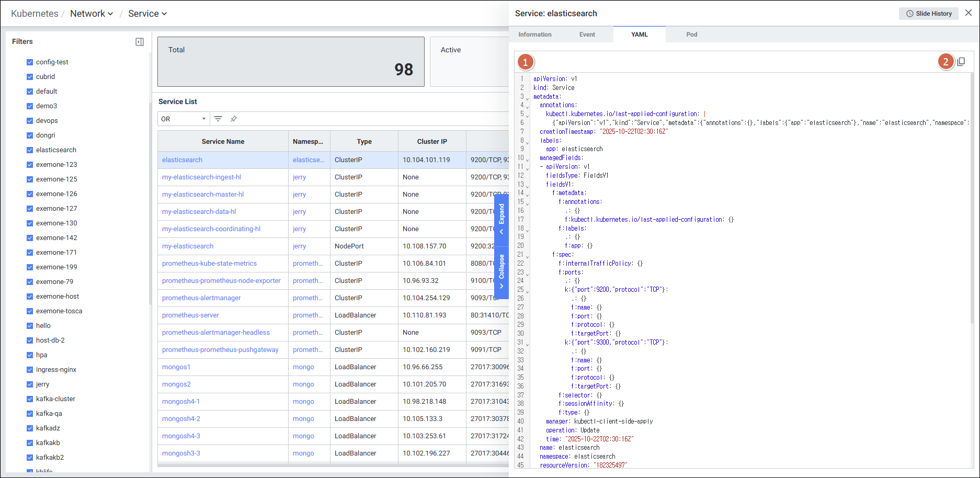Screen dimensions: 980x478
Task: Fold YAML line 10 managedFields arrow
Action: 527,160
